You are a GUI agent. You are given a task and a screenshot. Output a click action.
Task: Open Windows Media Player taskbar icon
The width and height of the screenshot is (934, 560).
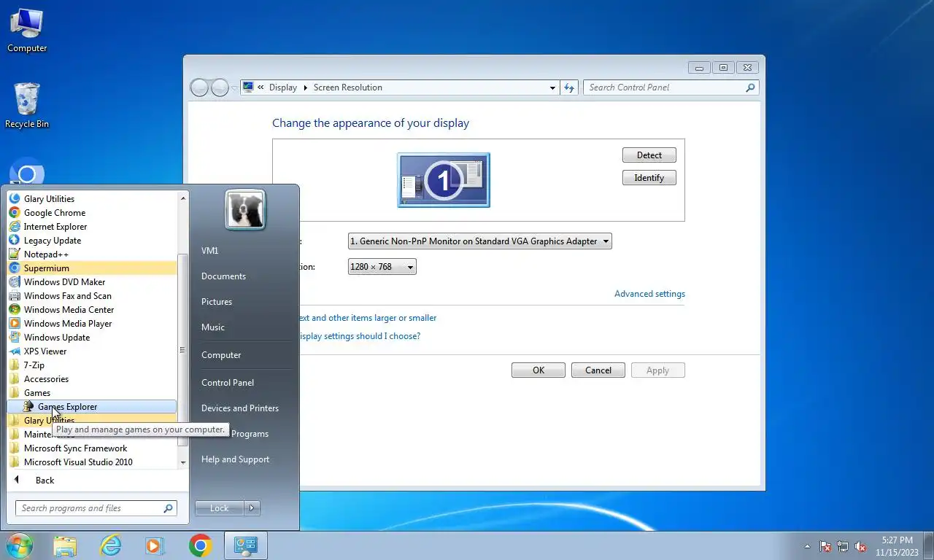[154, 545]
